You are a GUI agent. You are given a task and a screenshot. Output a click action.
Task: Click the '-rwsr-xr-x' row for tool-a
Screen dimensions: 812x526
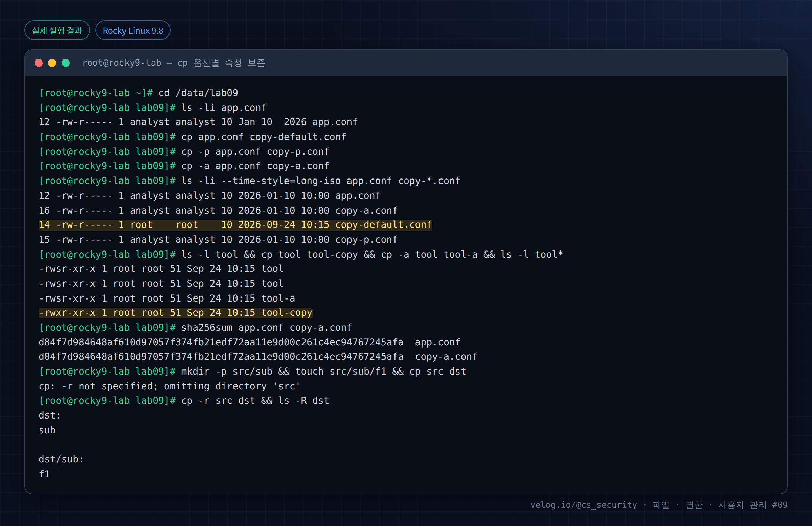tap(167, 298)
